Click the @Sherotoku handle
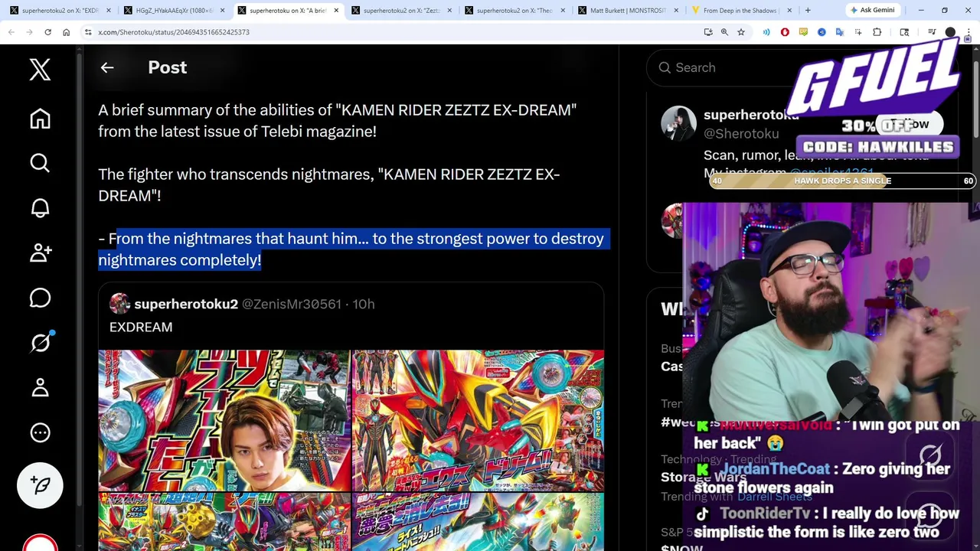980x551 pixels. [741, 134]
